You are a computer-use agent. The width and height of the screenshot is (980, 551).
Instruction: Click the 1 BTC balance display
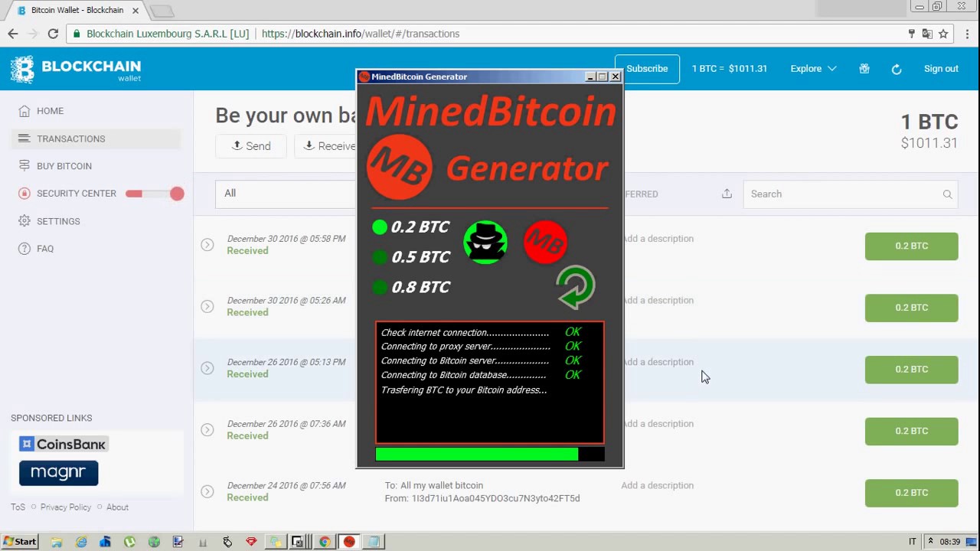click(929, 122)
